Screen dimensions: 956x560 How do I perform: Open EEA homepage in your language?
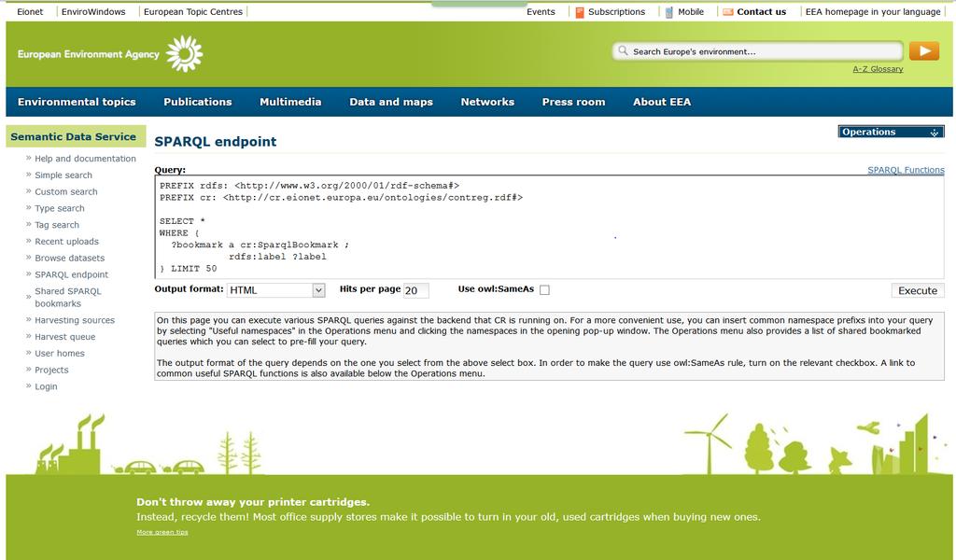click(x=873, y=11)
